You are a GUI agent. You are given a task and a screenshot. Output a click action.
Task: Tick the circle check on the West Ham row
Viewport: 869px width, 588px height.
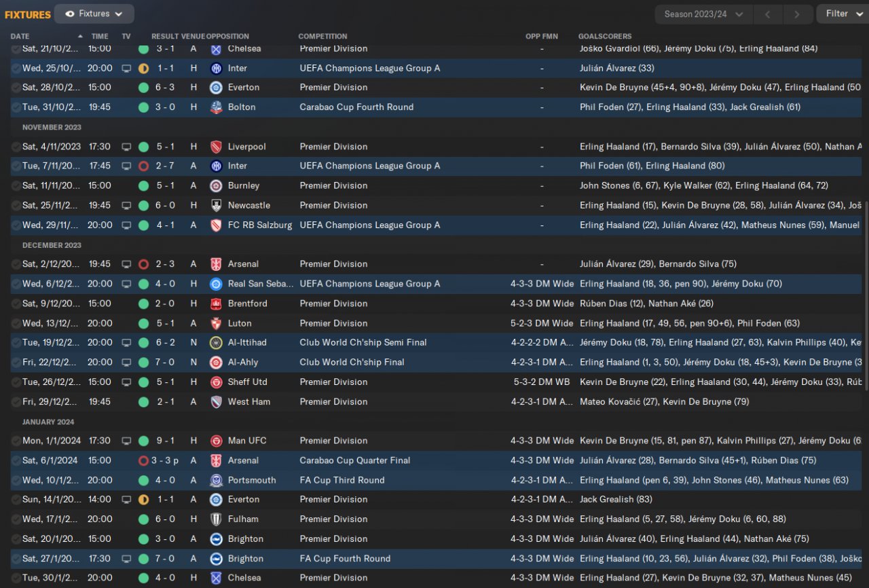[16, 402]
